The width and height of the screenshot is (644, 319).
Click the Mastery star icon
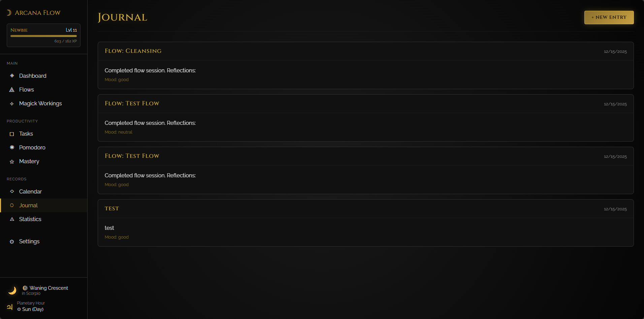point(12,162)
